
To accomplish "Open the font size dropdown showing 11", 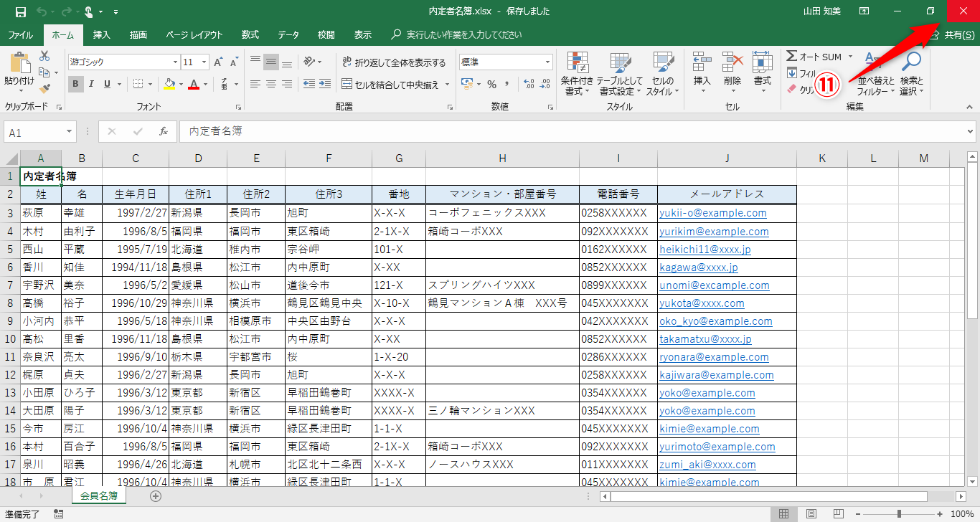I will (204, 62).
